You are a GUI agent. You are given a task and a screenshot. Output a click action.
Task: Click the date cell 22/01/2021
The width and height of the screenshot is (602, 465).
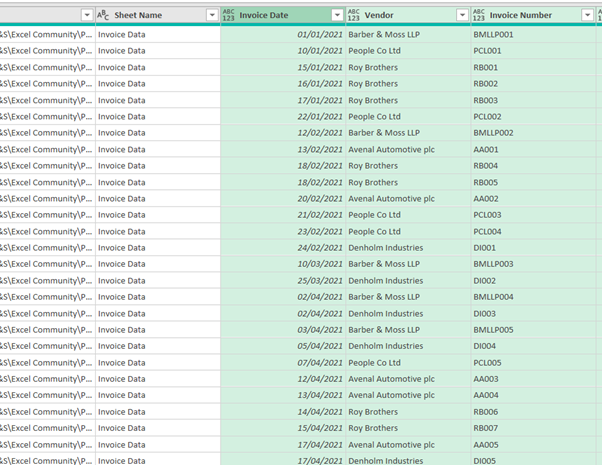[283, 116]
